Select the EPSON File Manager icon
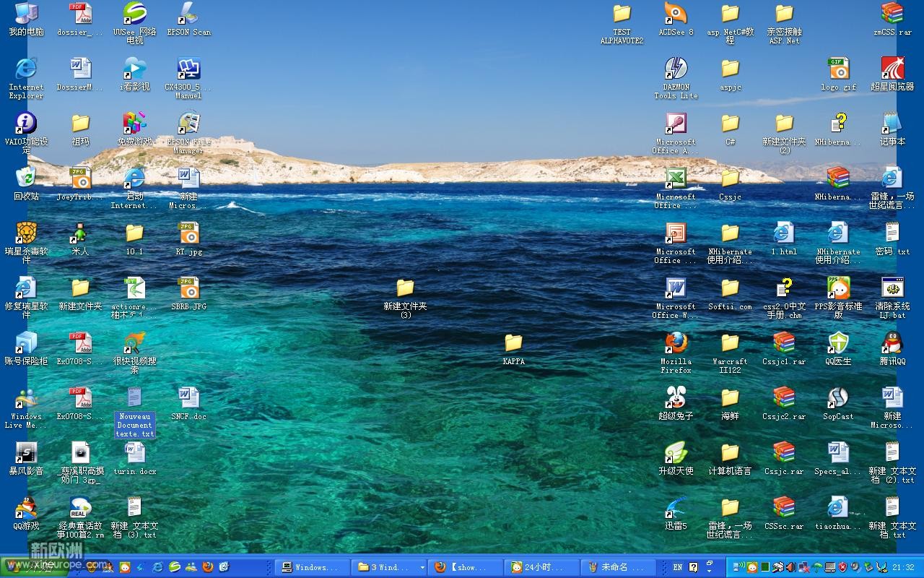Screen dimensions: 924x578 tap(188, 132)
